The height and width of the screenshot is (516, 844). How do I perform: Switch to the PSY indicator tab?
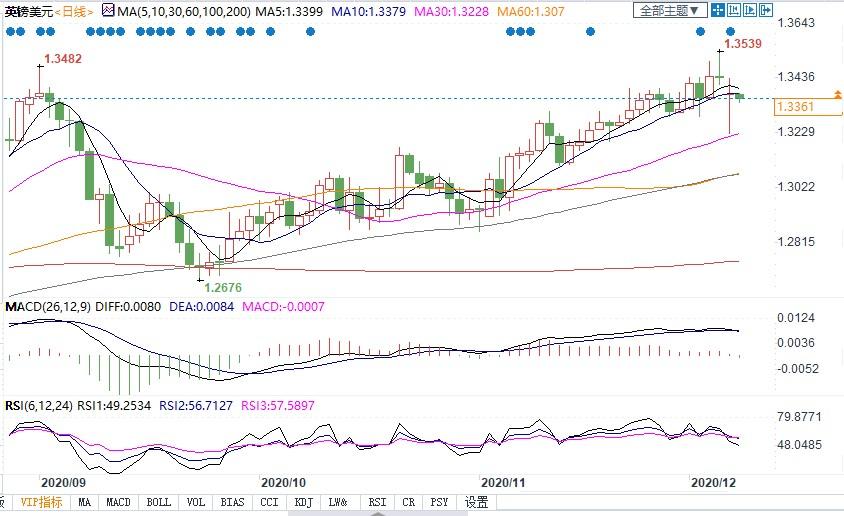[x=439, y=502]
